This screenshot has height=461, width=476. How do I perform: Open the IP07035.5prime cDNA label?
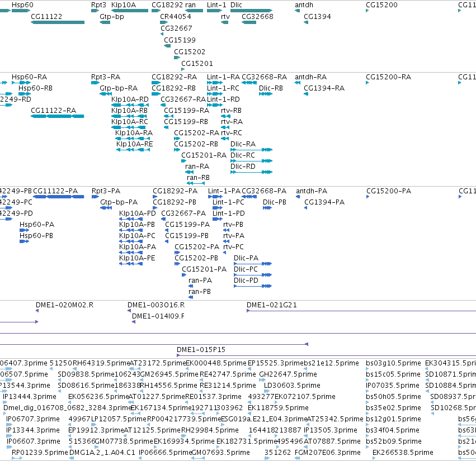(x=393, y=385)
